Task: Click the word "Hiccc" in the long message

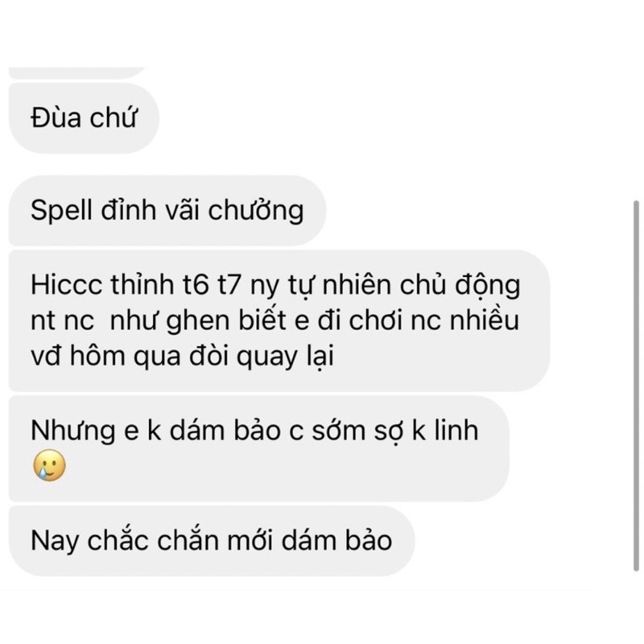Action: coord(66,284)
